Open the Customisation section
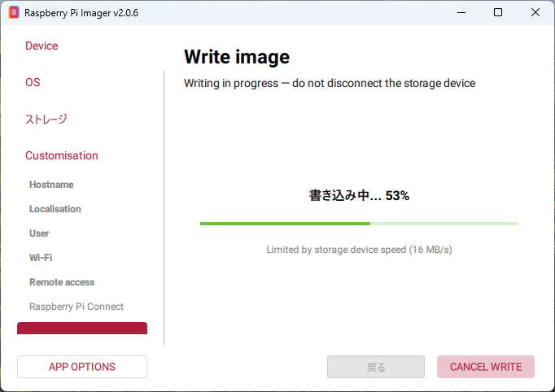555x392 pixels. click(62, 156)
